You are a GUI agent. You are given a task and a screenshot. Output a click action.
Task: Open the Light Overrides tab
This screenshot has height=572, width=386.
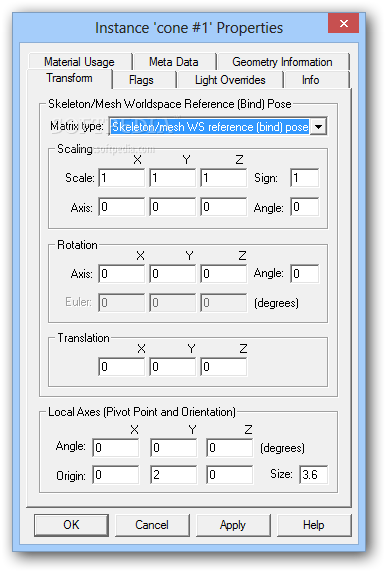230,80
